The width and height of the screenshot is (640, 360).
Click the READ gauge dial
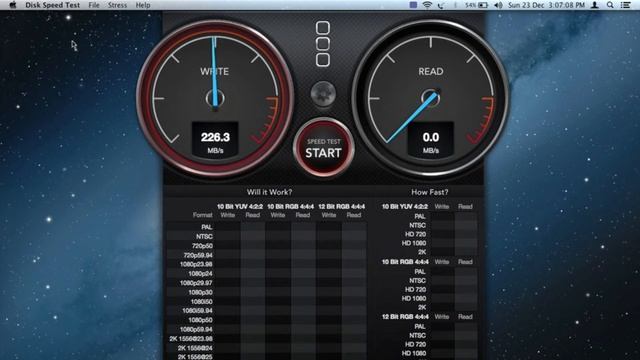pos(431,98)
